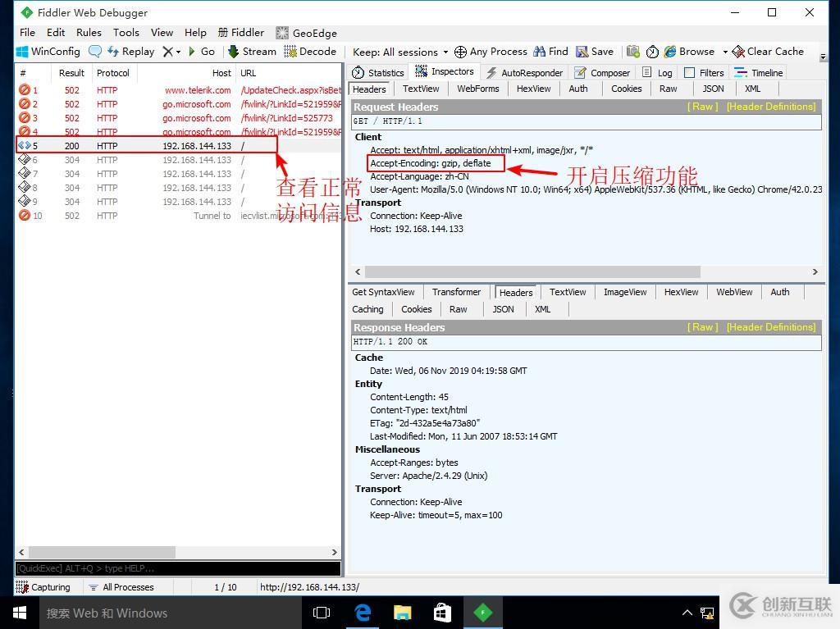Open the Browse dropdown arrow
The width and height of the screenshot is (840, 629).
pos(725,52)
